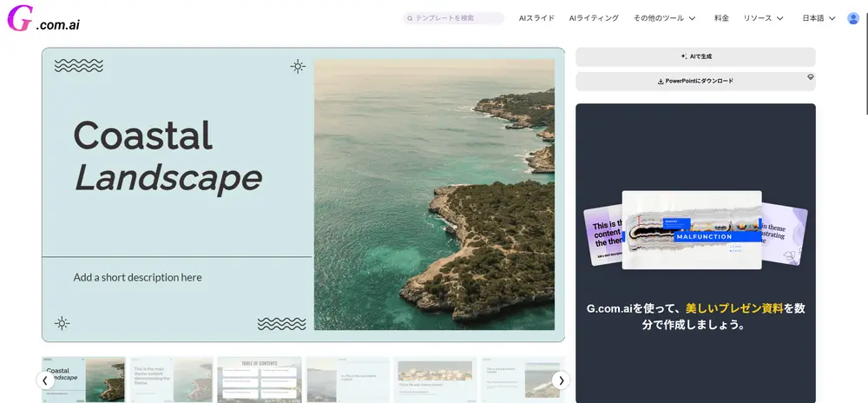Viewport: 868px width, 403px height.
Task: Click PowerPointにダウンロード button
Action: point(695,81)
